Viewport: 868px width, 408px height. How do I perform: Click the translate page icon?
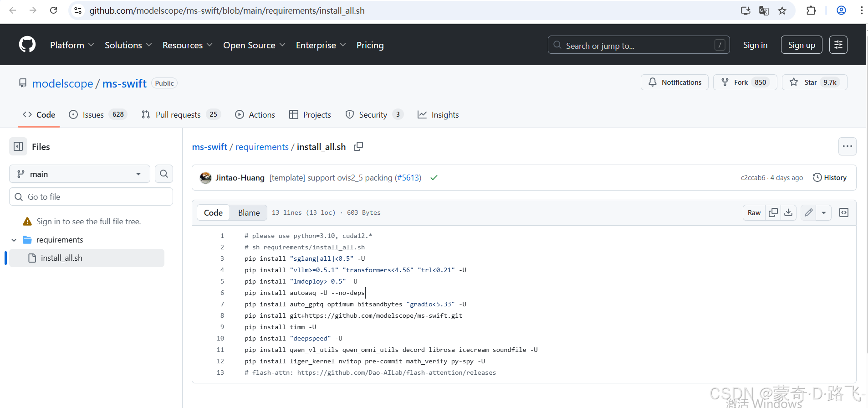click(x=764, y=10)
